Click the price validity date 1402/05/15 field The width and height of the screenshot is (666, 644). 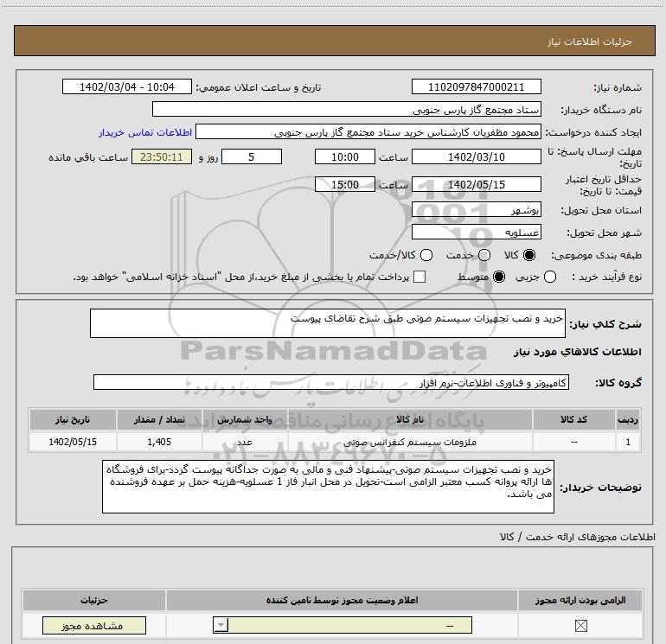click(x=476, y=184)
